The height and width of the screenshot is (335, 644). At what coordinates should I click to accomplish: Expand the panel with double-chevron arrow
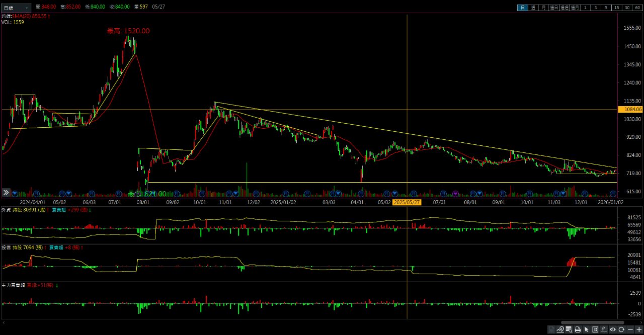6,193
